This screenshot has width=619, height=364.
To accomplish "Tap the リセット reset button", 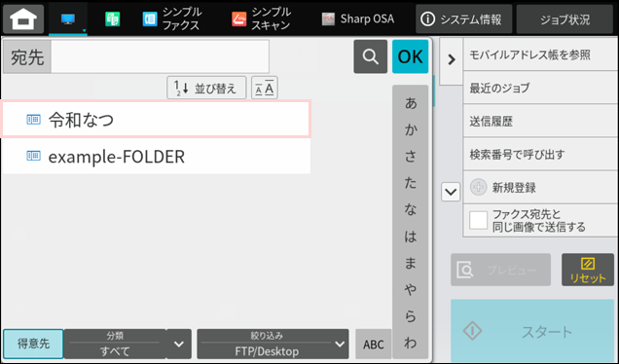I will [x=588, y=270].
